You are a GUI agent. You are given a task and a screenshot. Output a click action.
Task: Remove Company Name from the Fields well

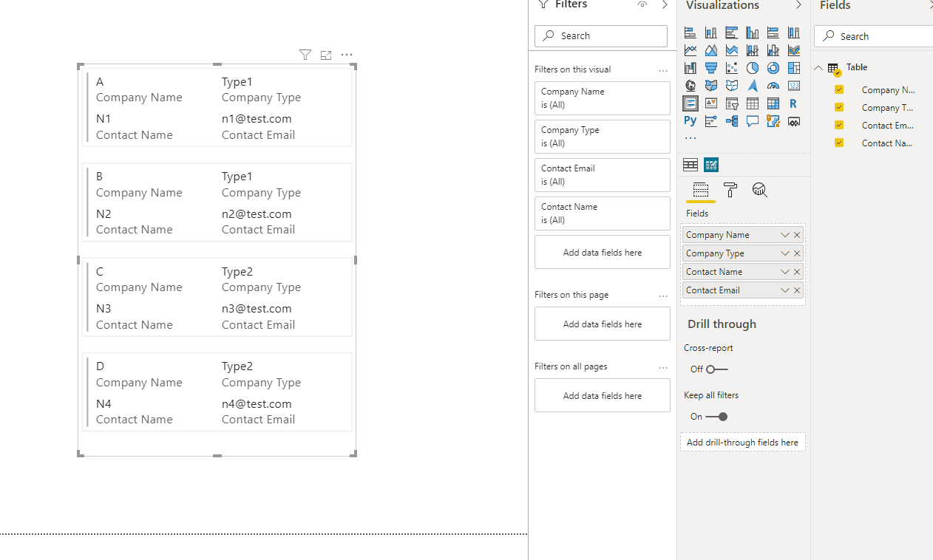(x=797, y=235)
